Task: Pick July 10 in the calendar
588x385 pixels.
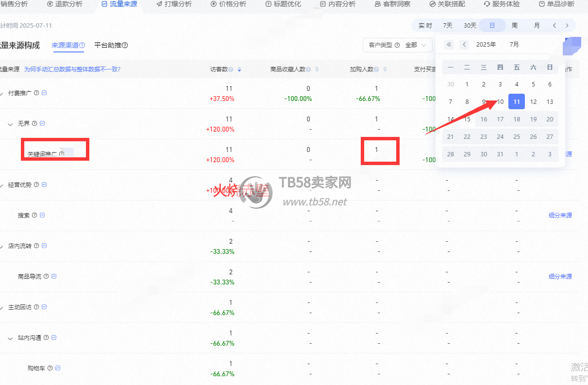Action: point(500,102)
